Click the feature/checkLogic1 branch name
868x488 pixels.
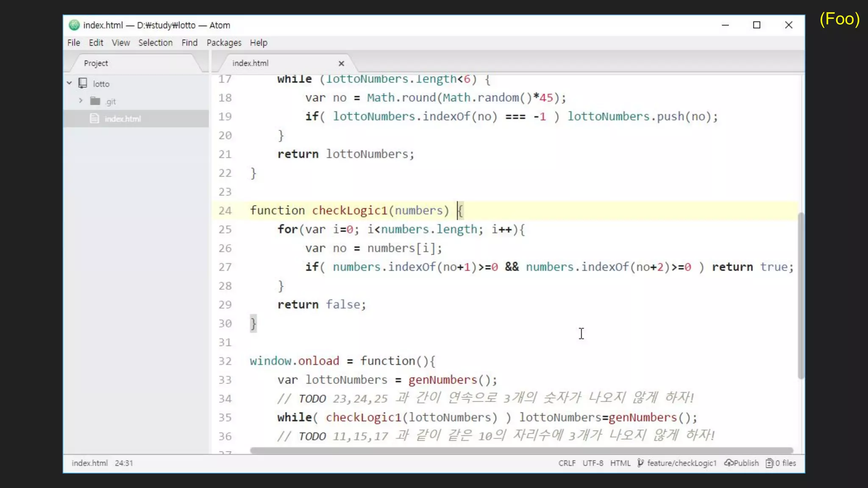[x=682, y=463]
